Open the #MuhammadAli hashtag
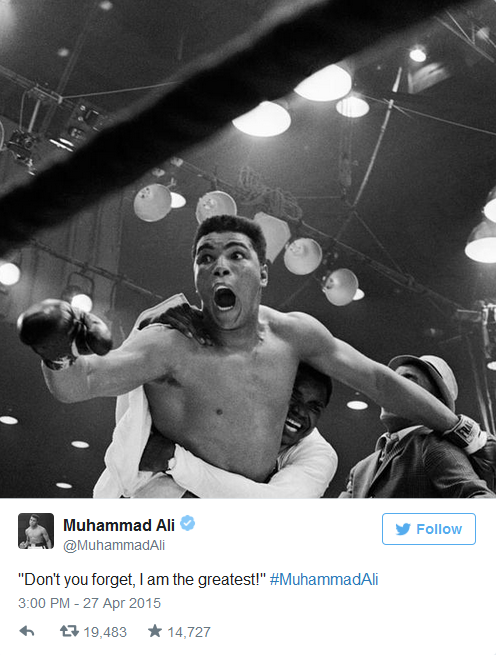496x655 pixels. click(324, 579)
